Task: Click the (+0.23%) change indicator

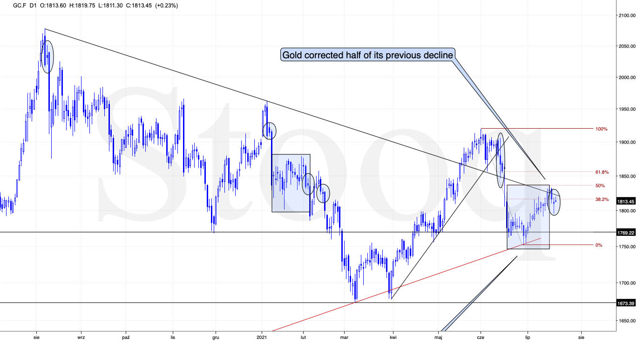Action: coord(163,6)
